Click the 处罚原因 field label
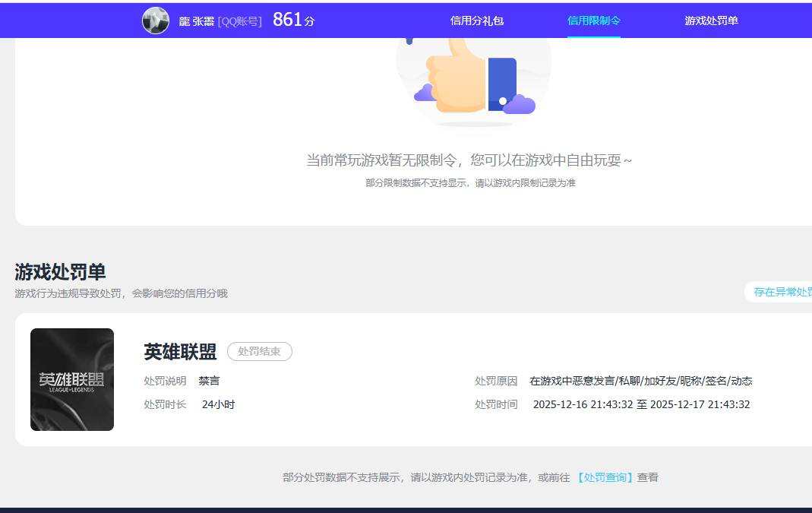 tap(496, 381)
